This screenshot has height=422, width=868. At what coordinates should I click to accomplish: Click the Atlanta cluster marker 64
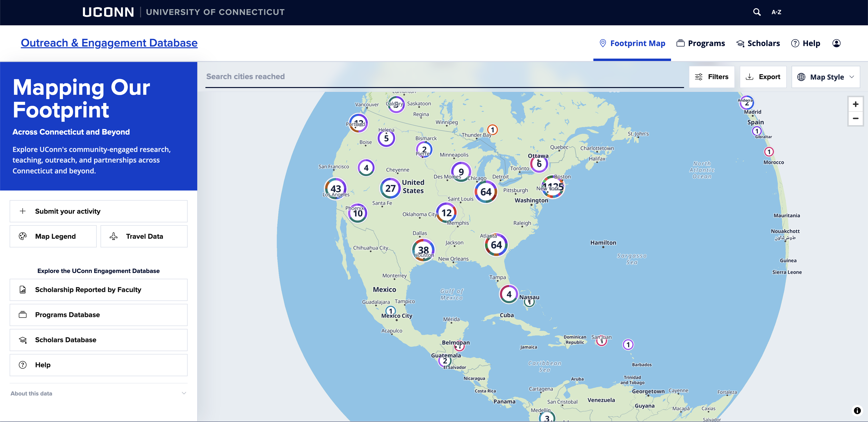496,245
